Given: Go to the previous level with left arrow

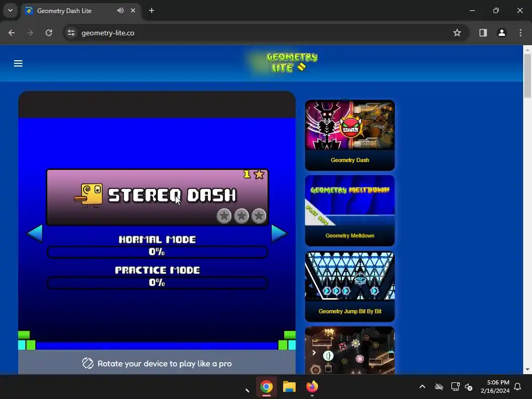Looking at the screenshot, I should [x=35, y=233].
